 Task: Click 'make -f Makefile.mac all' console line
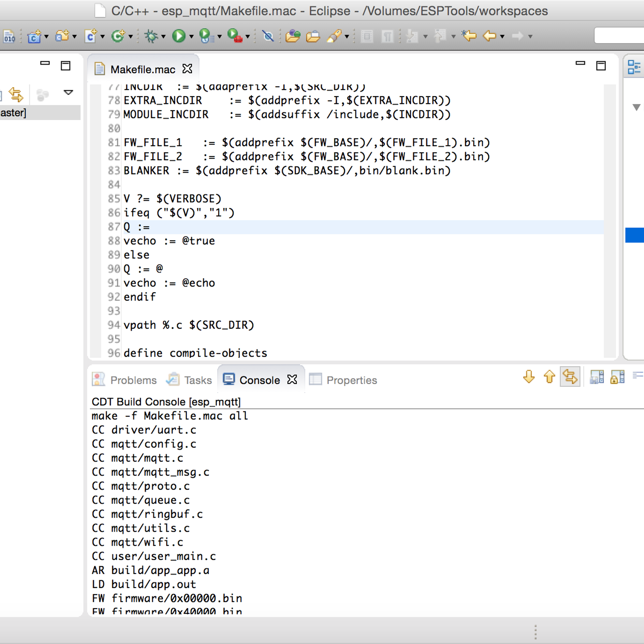coord(170,416)
